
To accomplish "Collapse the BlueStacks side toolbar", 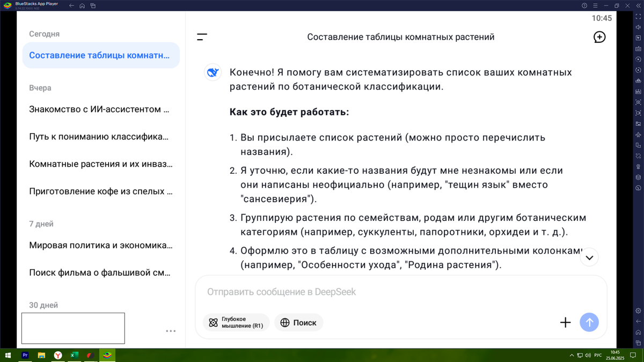I will 638,5.
